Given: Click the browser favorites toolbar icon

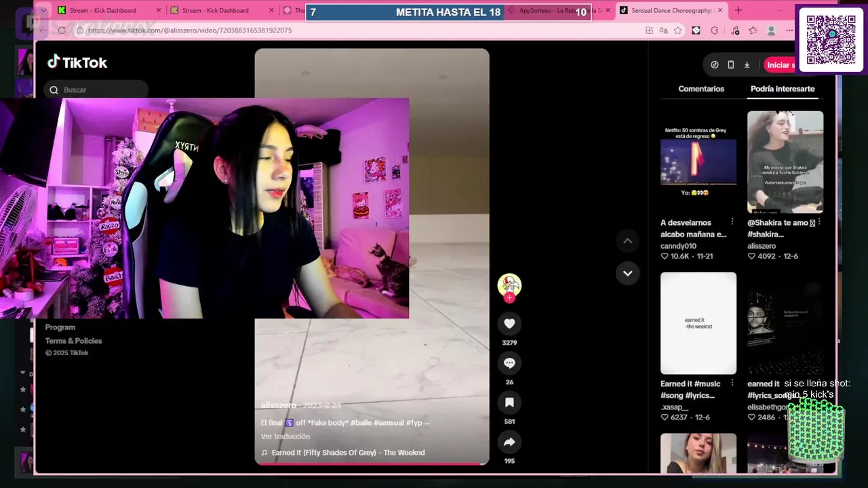Looking at the screenshot, I should coord(753,30).
